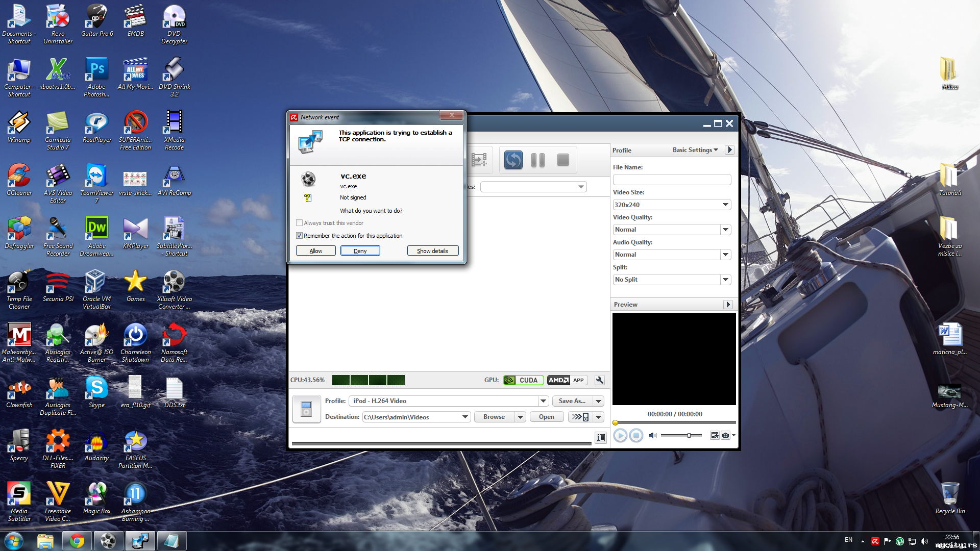Click the task log list icon

pyautogui.click(x=601, y=438)
